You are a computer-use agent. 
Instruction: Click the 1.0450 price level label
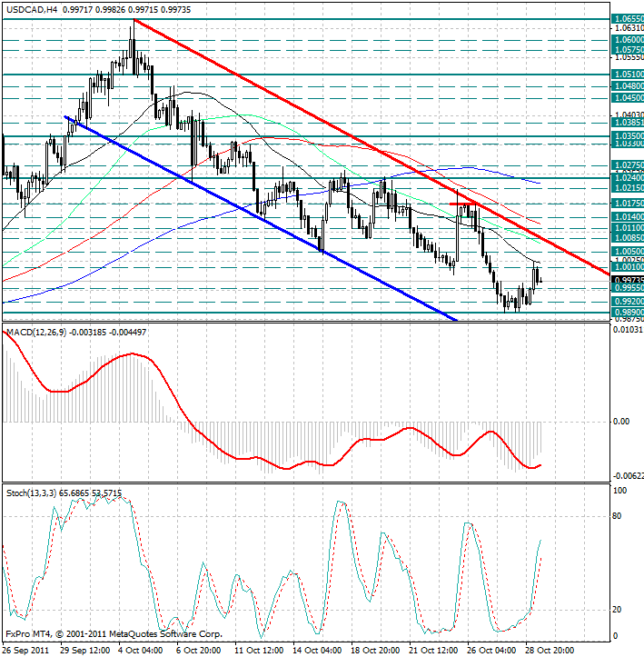click(628, 97)
